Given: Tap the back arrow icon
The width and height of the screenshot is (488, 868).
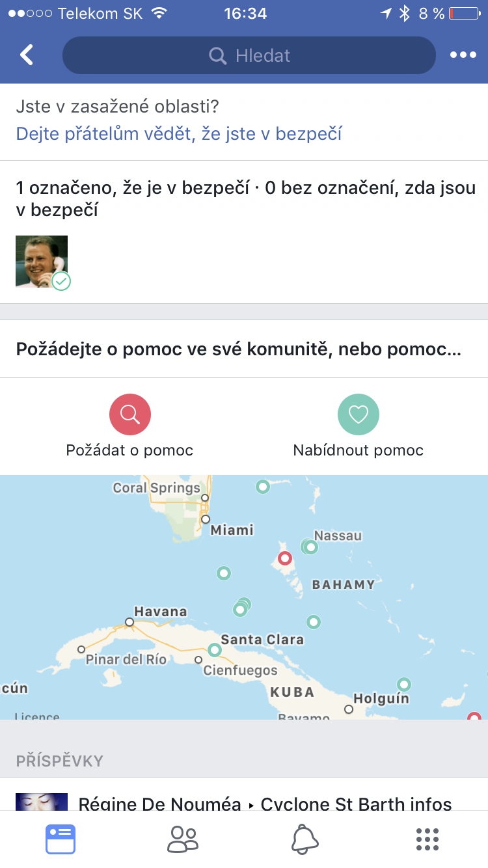Looking at the screenshot, I should click(27, 55).
